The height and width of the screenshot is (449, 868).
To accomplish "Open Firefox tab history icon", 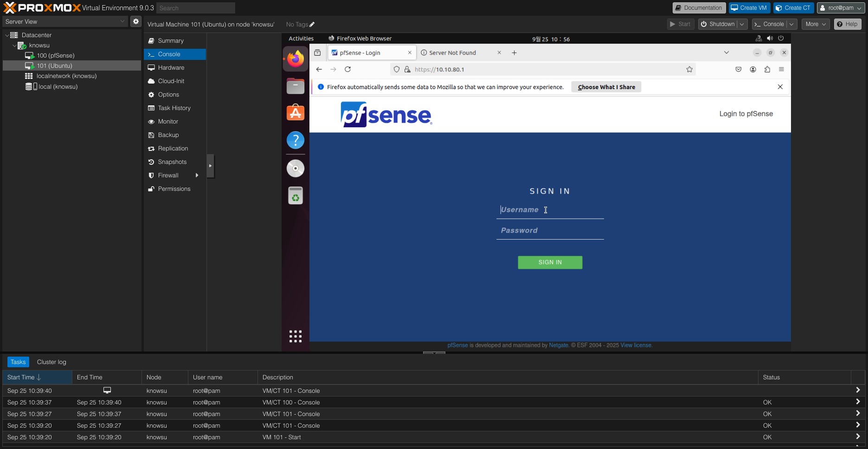I will point(317,52).
